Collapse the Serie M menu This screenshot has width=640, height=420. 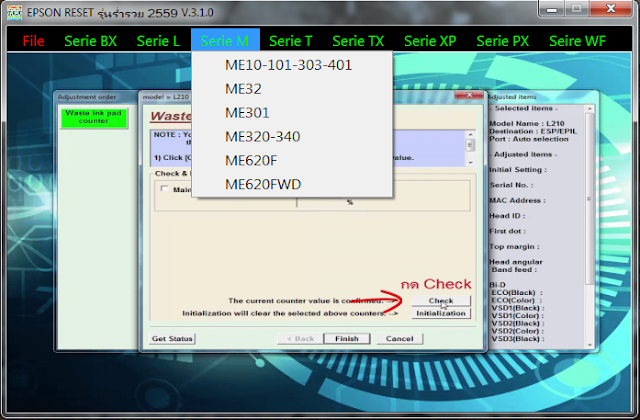[225, 41]
